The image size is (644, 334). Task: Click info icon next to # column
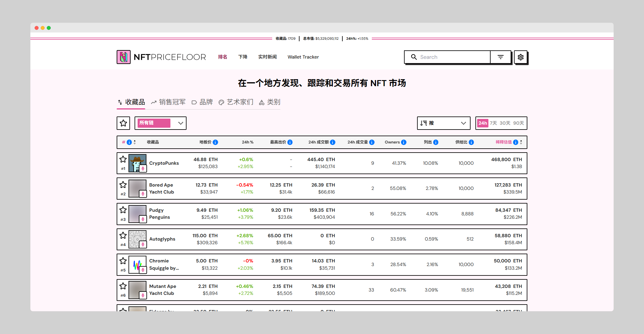pos(129,142)
